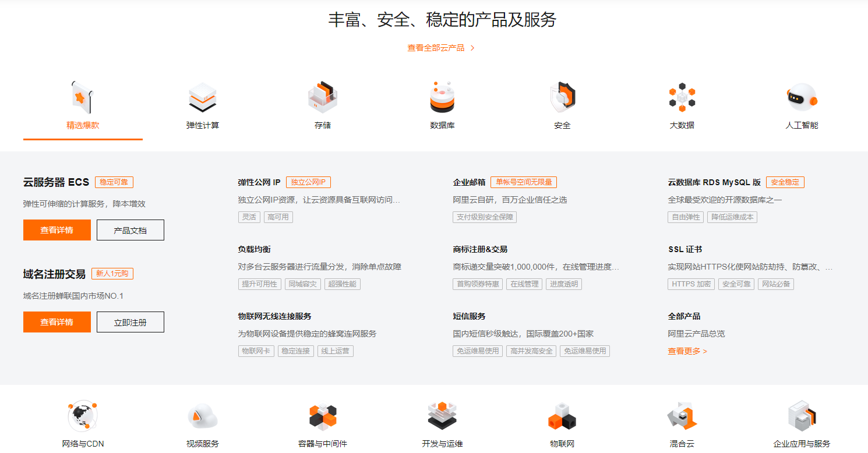Viewport: 868px width, 453px height.
Task: Select the 企业应用与服务 building icon
Action: (802, 416)
